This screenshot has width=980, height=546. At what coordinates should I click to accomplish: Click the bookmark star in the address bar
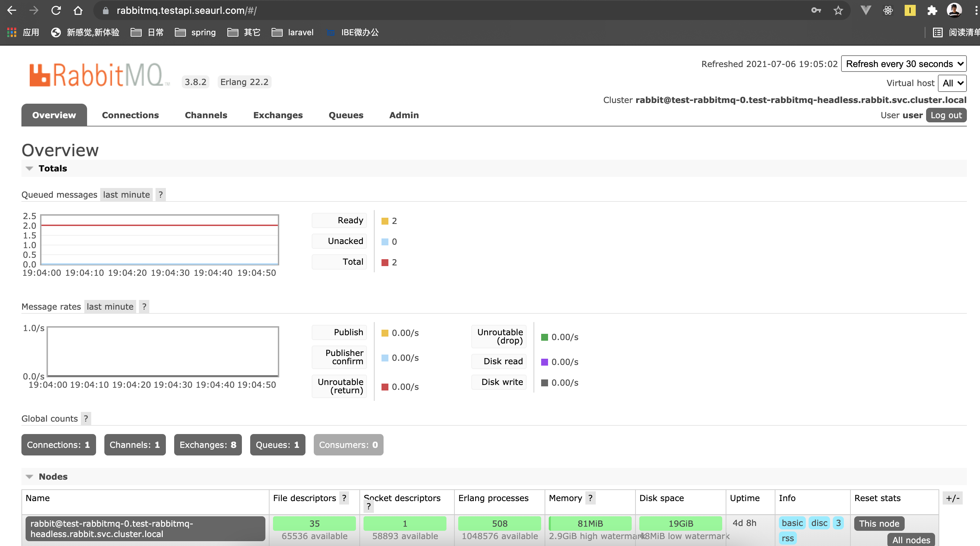[x=838, y=10]
